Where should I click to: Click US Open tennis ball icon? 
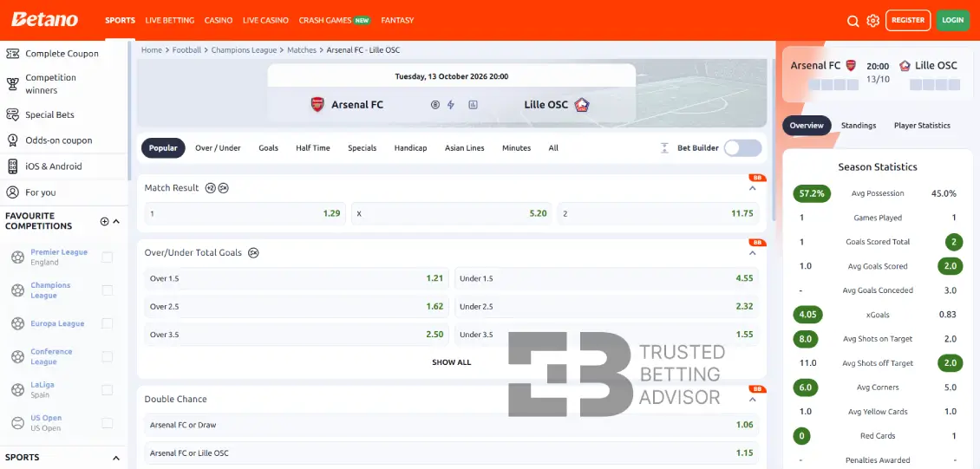[17, 423]
